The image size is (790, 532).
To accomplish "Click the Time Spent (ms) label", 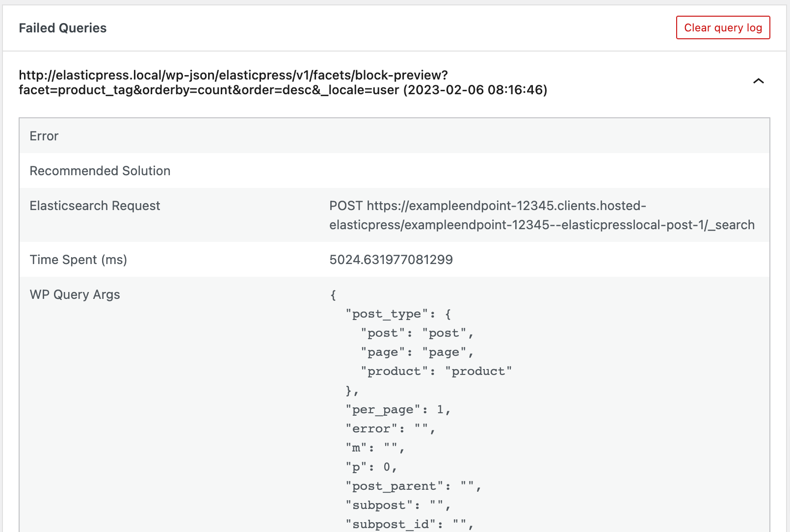I will (x=79, y=260).
